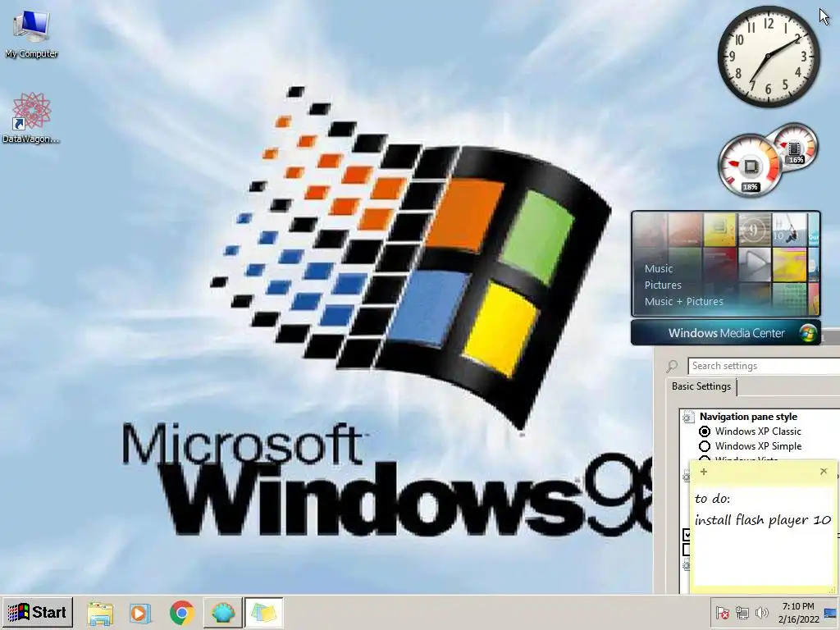The image size is (840, 630).
Task: Open the Start menu button
Action: 37,612
